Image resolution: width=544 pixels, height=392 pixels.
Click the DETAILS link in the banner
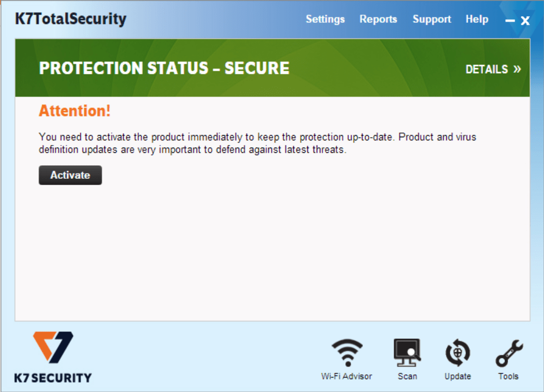(x=487, y=69)
